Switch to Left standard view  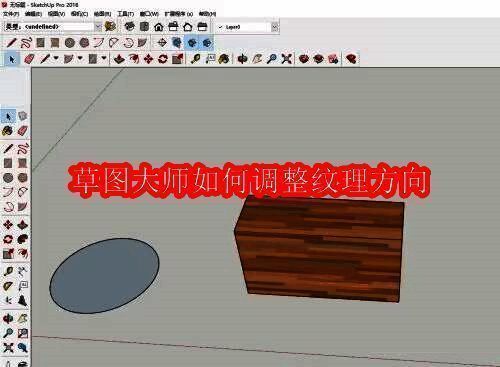pos(202,27)
